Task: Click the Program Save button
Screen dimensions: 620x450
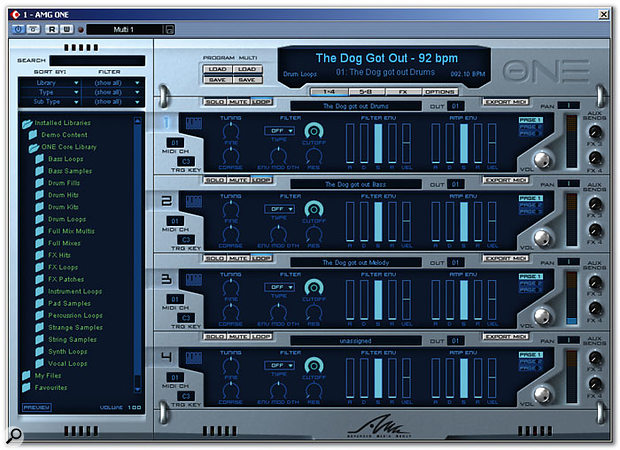Action: pos(217,80)
